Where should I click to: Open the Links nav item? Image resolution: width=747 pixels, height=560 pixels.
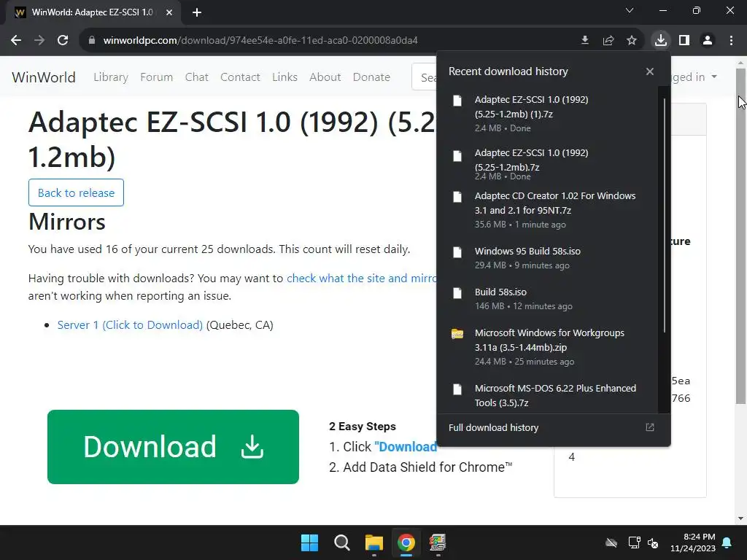tap(285, 77)
